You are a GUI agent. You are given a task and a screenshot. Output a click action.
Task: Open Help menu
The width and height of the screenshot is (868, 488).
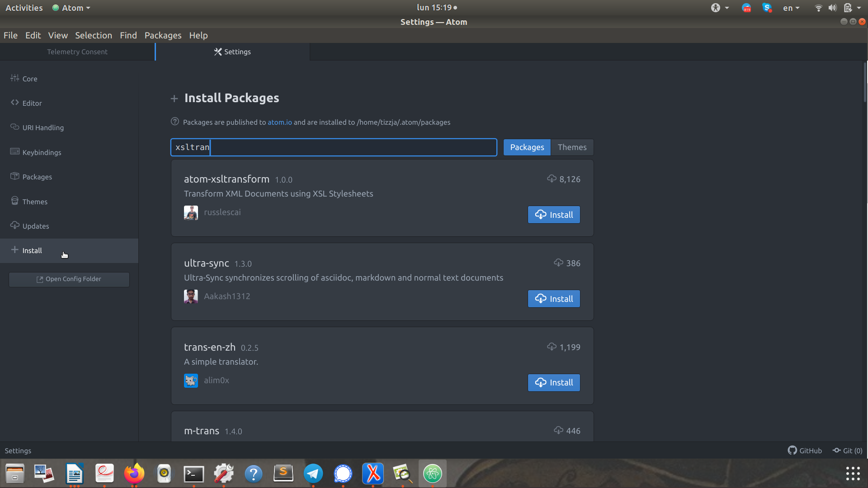(x=198, y=35)
